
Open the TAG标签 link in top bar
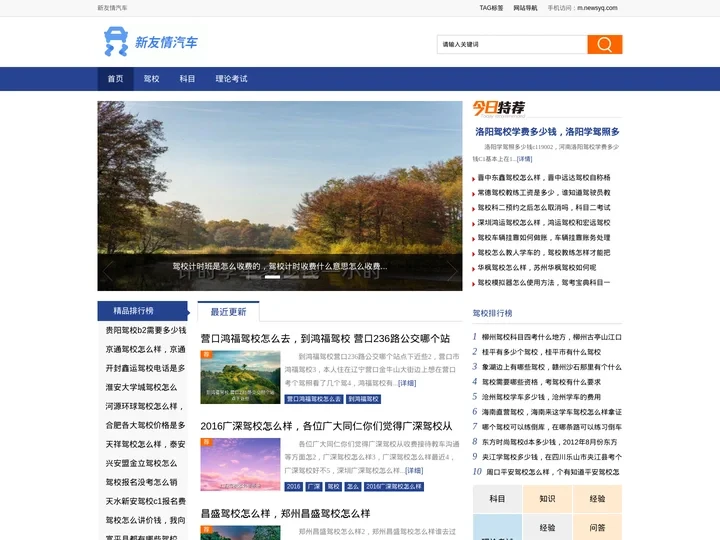(x=491, y=8)
